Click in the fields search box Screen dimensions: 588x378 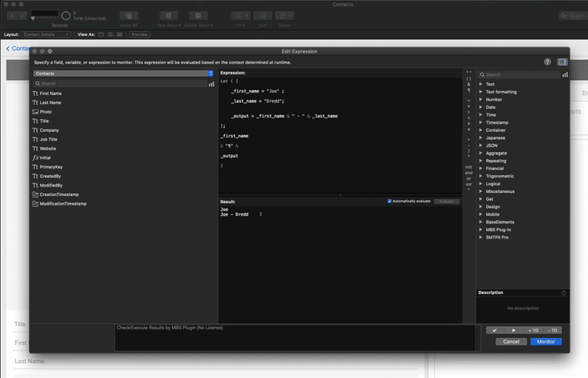point(120,84)
